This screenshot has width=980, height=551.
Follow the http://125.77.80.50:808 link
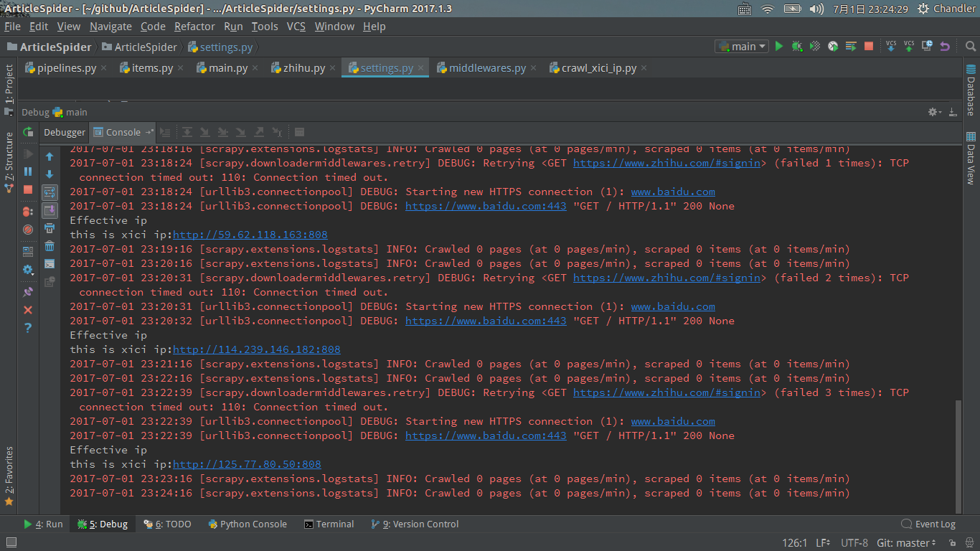[247, 464]
